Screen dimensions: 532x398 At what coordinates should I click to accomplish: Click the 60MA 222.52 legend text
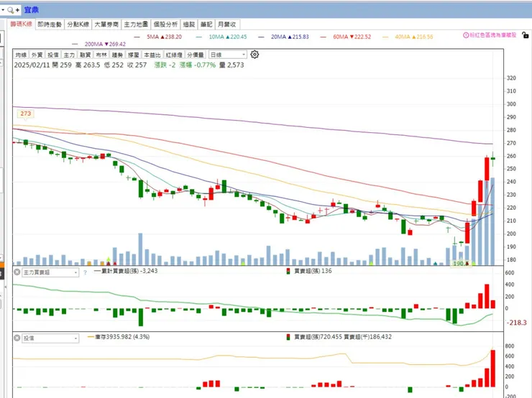(x=352, y=37)
